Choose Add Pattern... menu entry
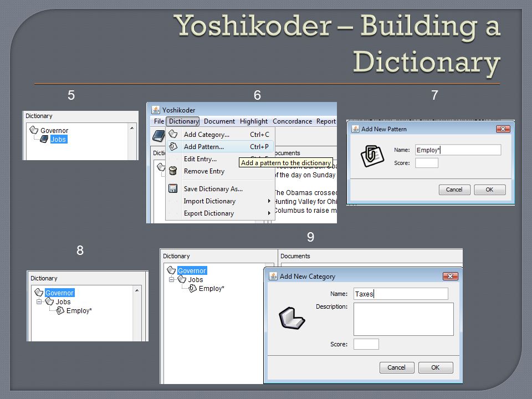Image resolution: width=532 pixels, height=399 pixels. click(220, 146)
